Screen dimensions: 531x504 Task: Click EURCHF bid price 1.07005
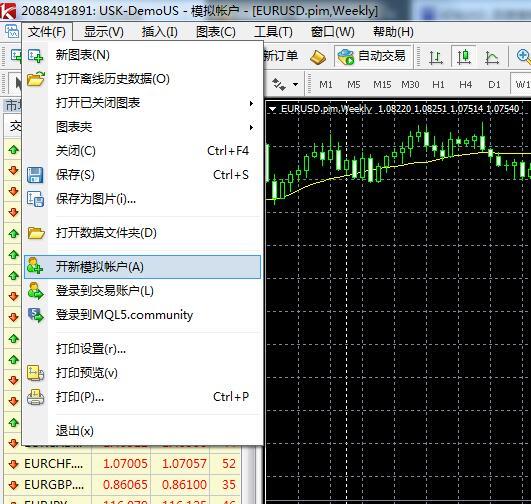pyautogui.click(x=125, y=464)
